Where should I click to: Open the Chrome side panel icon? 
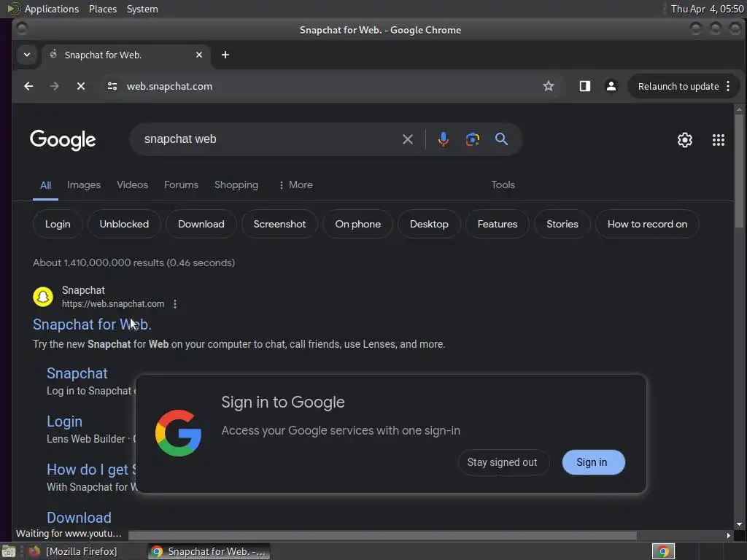pyautogui.click(x=584, y=86)
